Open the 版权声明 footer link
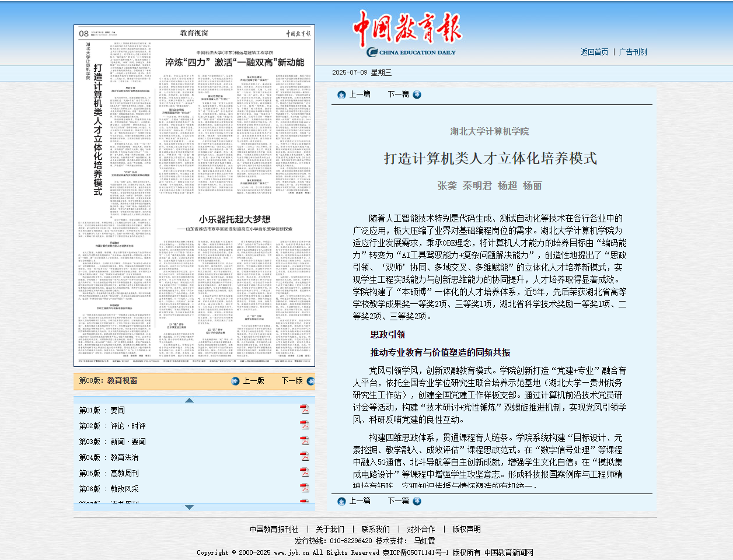 point(466,529)
